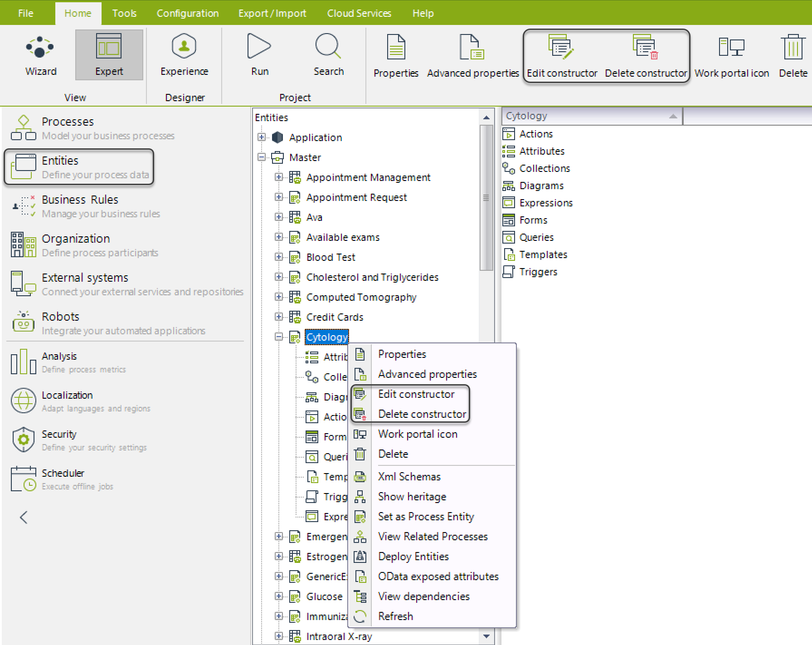Select Properties in context menu

[x=433, y=354]
